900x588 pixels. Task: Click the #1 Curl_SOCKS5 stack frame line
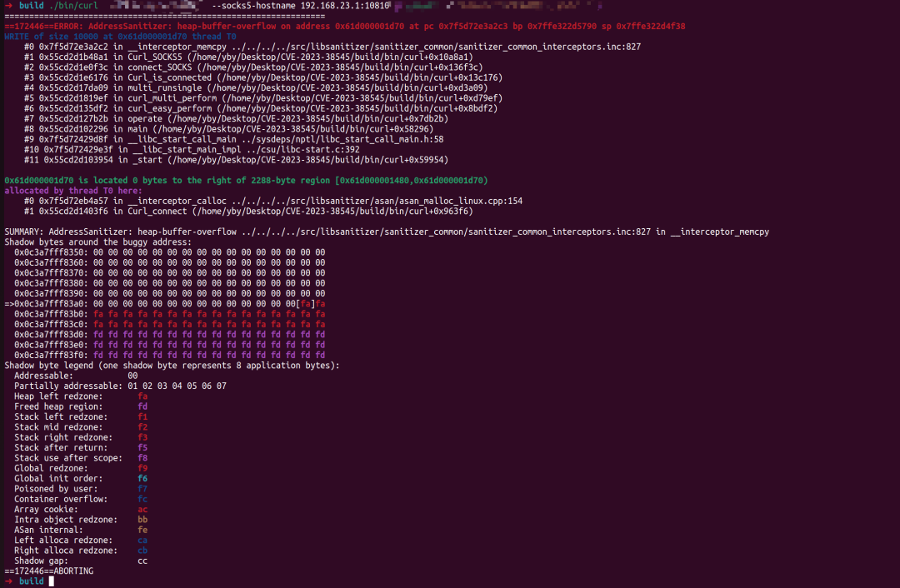pos(248,57)
